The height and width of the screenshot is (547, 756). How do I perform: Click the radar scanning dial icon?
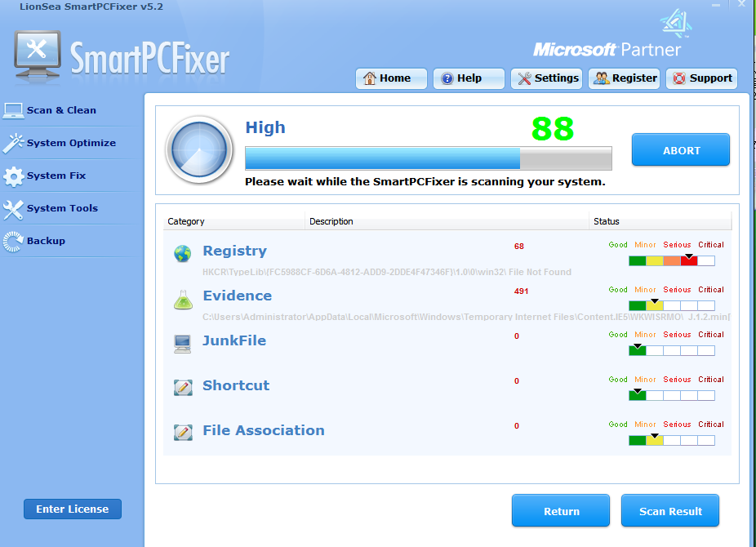coord(199,149)
